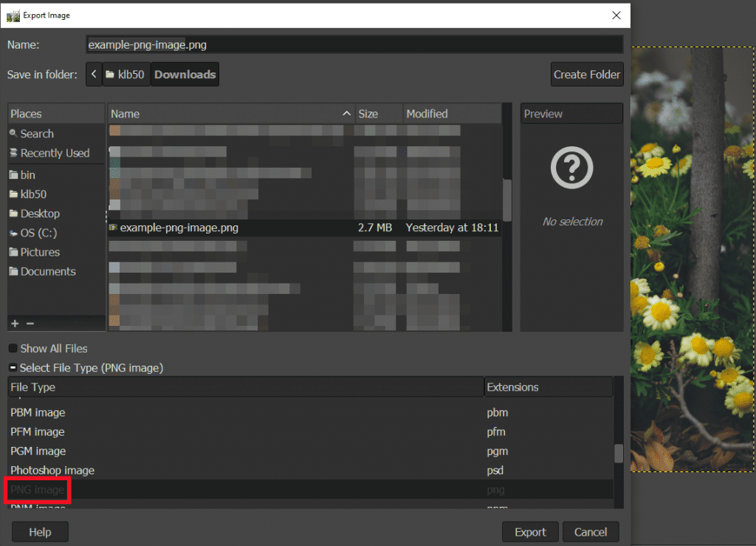Add a bookmark with the plus icon
Viewport: 756px width, 546px height.
tap(14, 323)
